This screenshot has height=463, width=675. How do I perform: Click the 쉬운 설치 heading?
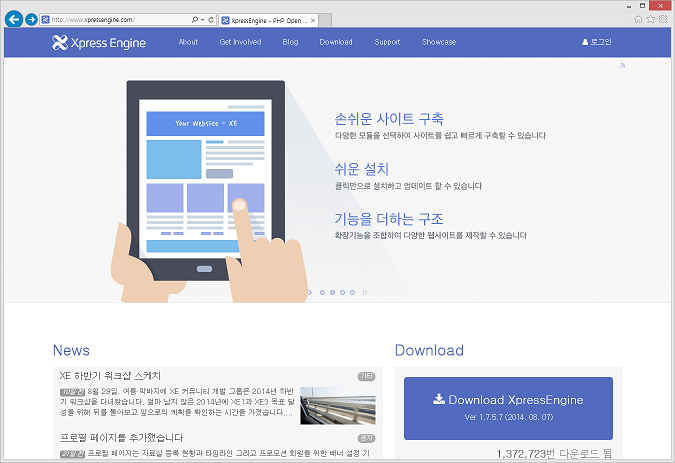pos(362,169)
